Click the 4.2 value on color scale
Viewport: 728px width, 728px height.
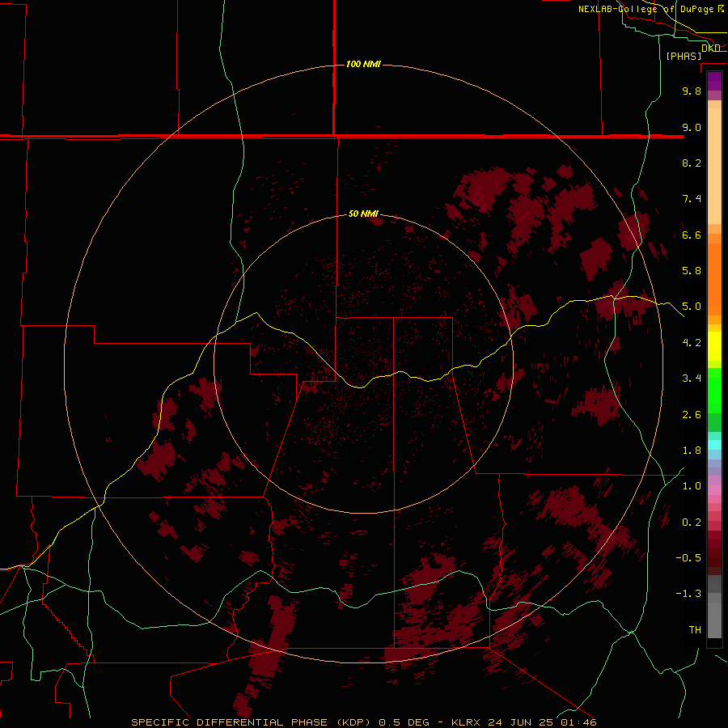(692, 343)
